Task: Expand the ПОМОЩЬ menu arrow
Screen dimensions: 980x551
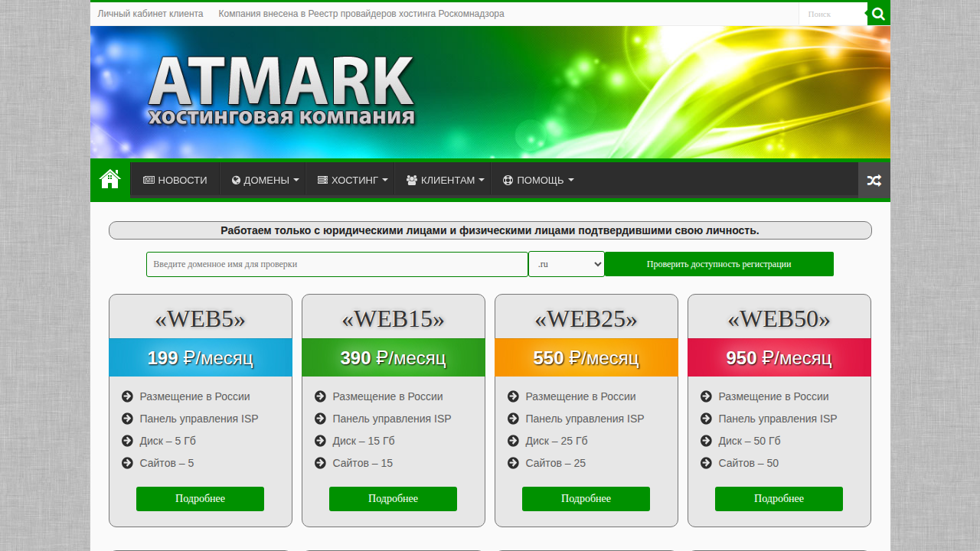Action: [570, 181]
